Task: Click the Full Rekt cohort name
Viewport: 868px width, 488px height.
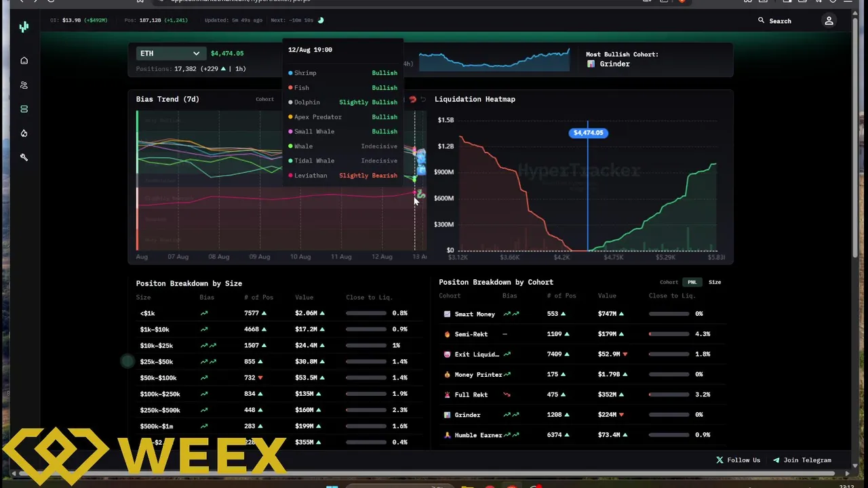Action: 471,394
